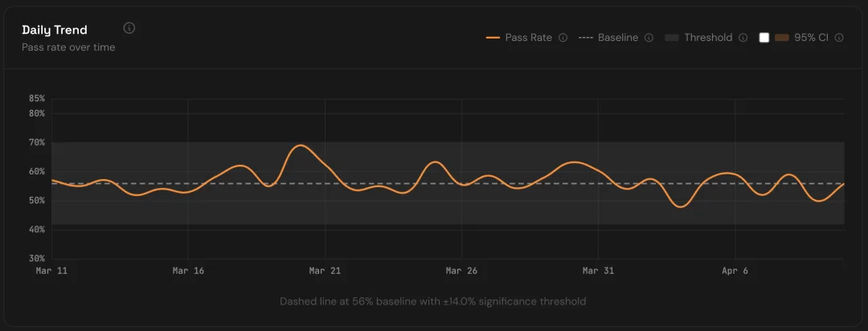Click the 95% CI legend label
Viewport: 868px width, 331px height.
(x=811, y=38)
